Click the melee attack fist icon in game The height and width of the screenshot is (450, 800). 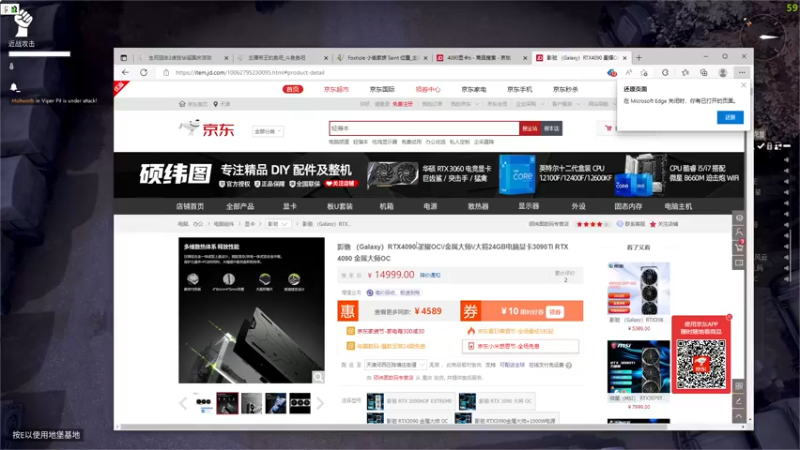pyautogui.click(x=22, y=22)
